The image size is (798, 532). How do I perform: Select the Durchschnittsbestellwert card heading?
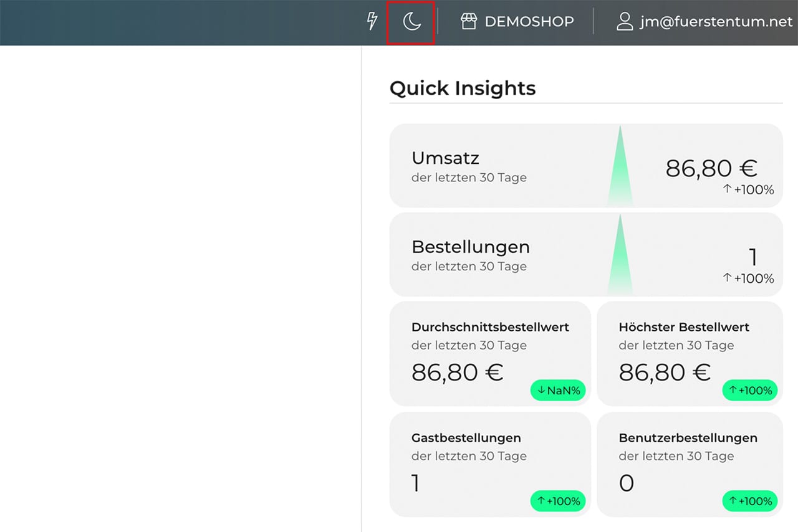[x=490, y=327]
